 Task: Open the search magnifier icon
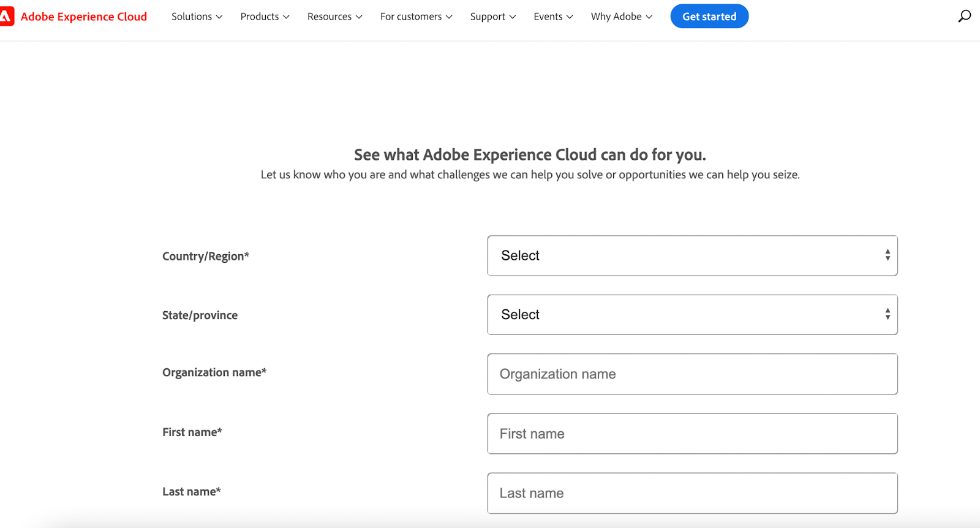click(x=964, y=17)
